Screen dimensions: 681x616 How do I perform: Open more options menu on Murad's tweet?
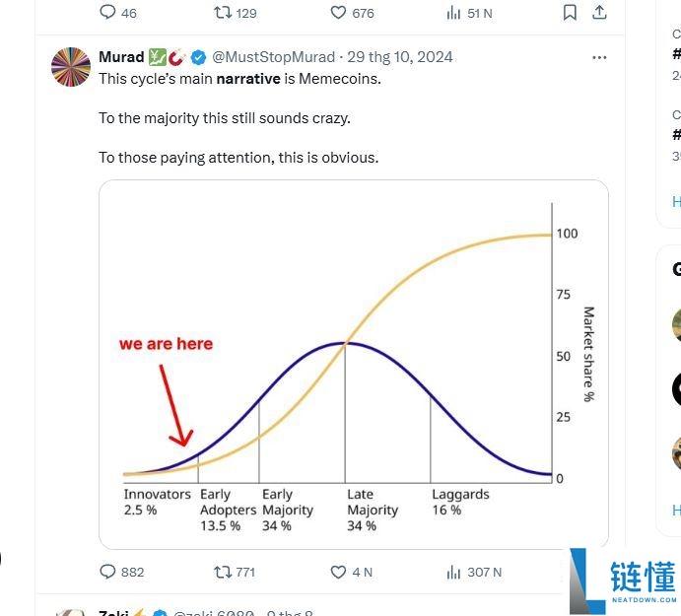click(599, 57)
